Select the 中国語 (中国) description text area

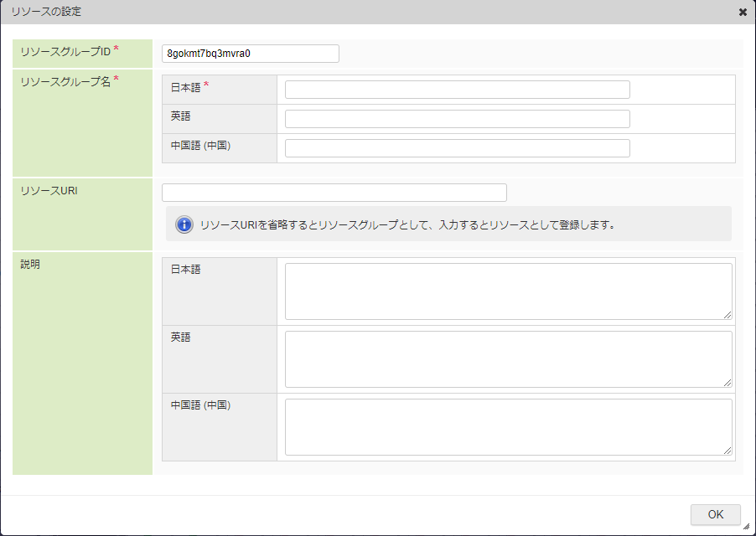pos(507,426)
